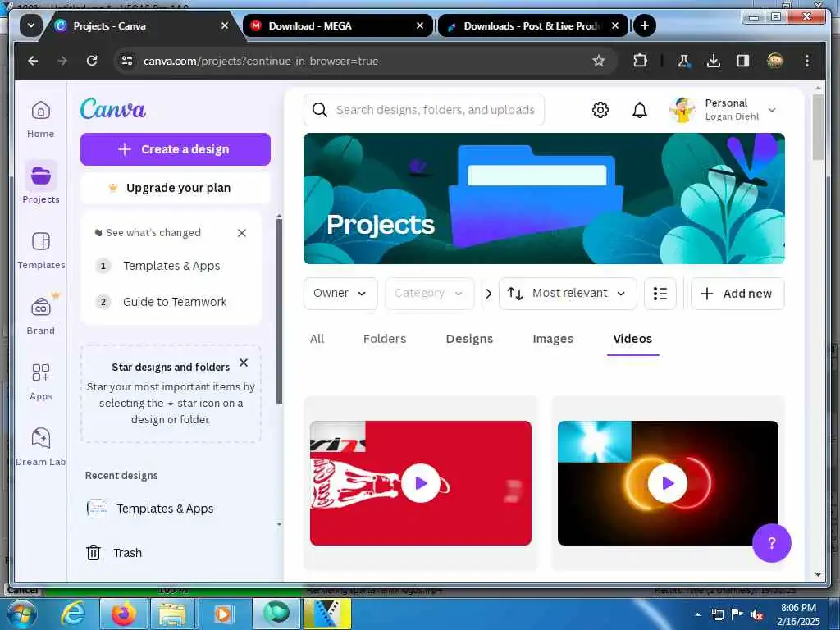
Task: Open Dream Lab from the sidebar
Action: click(41, 447)
